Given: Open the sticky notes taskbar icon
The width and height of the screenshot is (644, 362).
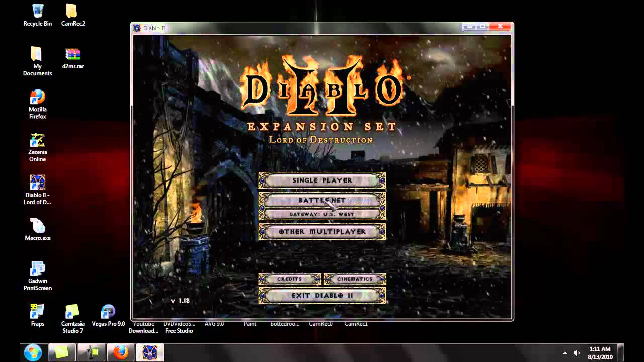Looking at the screenshot, I should point(62,352).
